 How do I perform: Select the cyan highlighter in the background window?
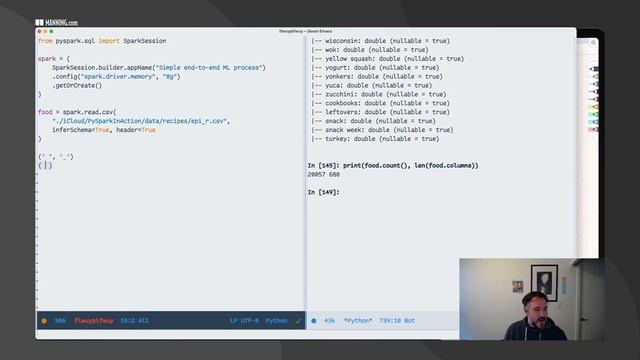point(594,122)
